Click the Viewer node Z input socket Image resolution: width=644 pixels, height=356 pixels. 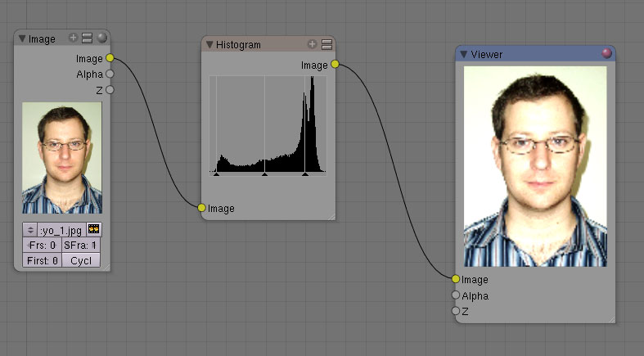pos(456,311)
